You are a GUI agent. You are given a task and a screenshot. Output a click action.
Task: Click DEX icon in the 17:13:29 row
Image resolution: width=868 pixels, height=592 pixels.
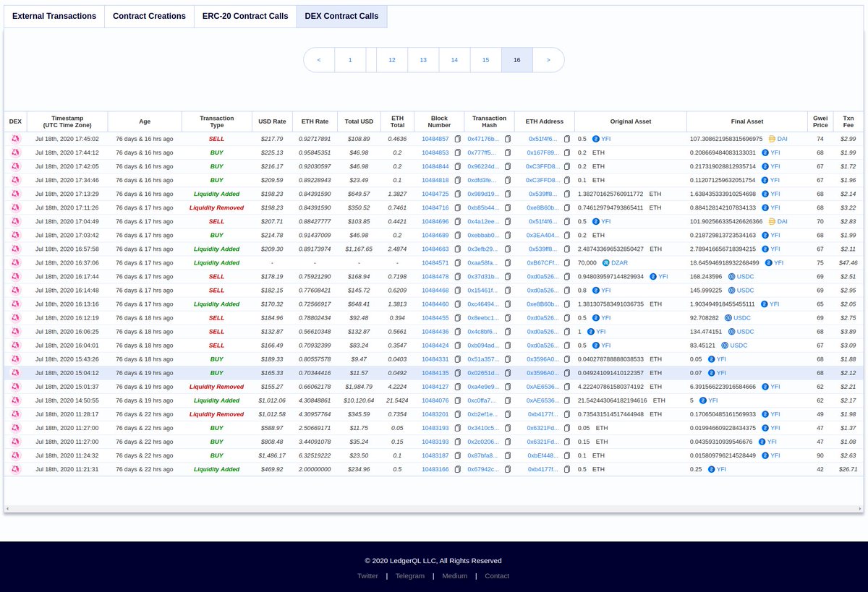tap(15, 194)
